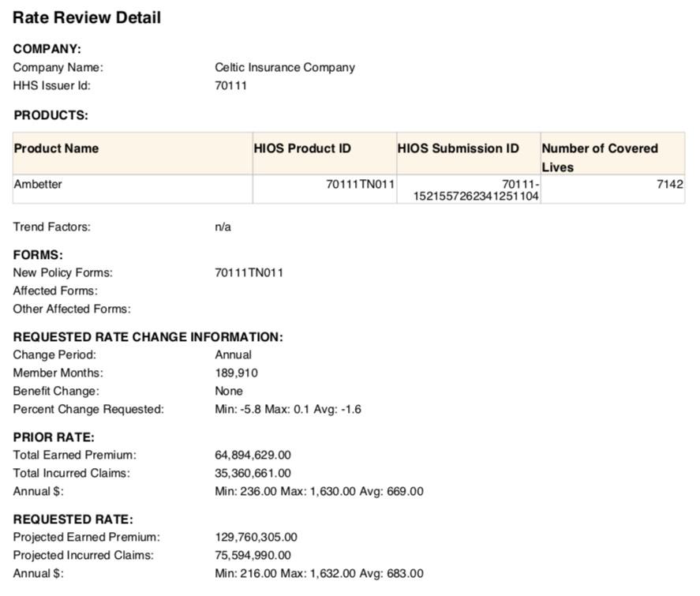Click the Total Earned Premium amount 64,894,629.00
This screenshot has height=596, width=700.
pos(253,455)
